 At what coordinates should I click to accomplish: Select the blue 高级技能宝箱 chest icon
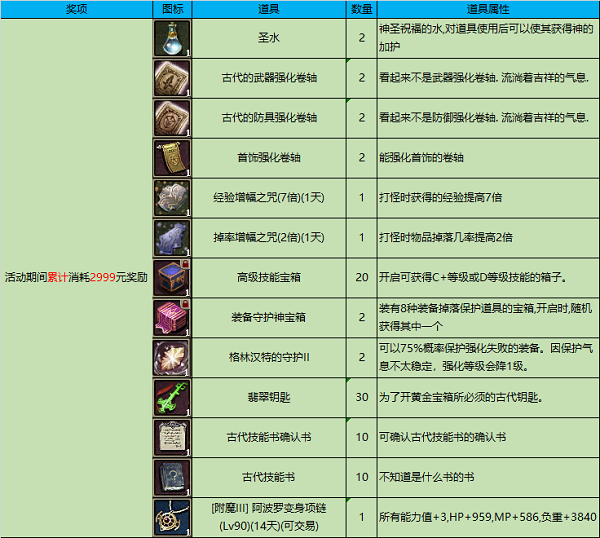(x=171, y=277)
